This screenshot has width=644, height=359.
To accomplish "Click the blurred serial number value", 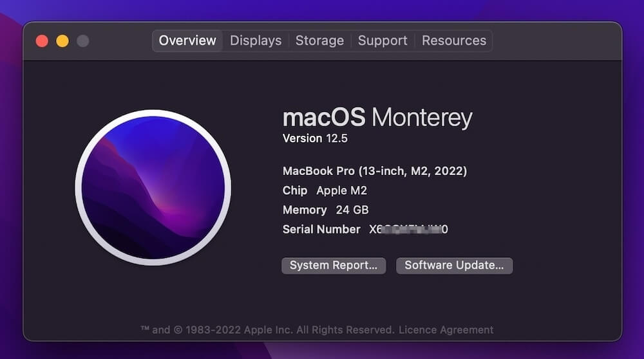I will pyautogui.click(x=408, y=229).
